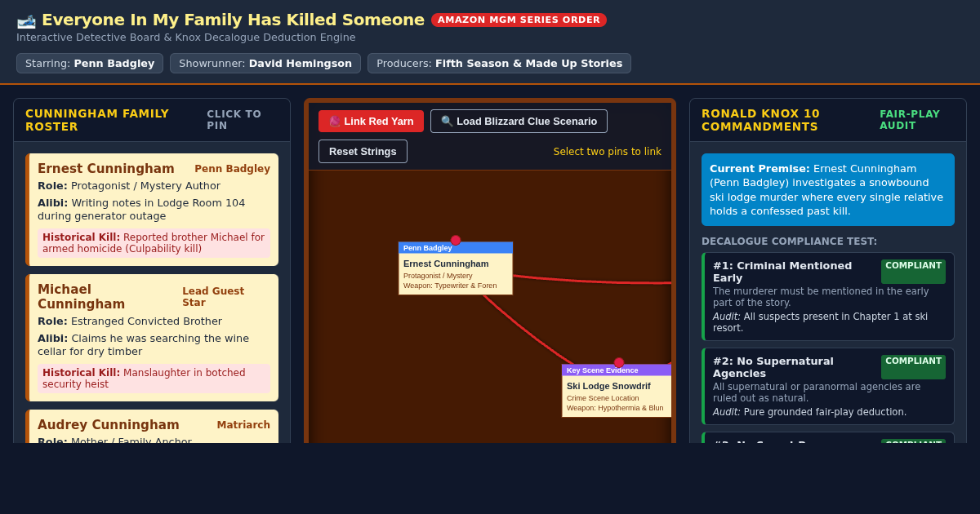Click the Producers Fifth Season chip

tap(499, 64)
